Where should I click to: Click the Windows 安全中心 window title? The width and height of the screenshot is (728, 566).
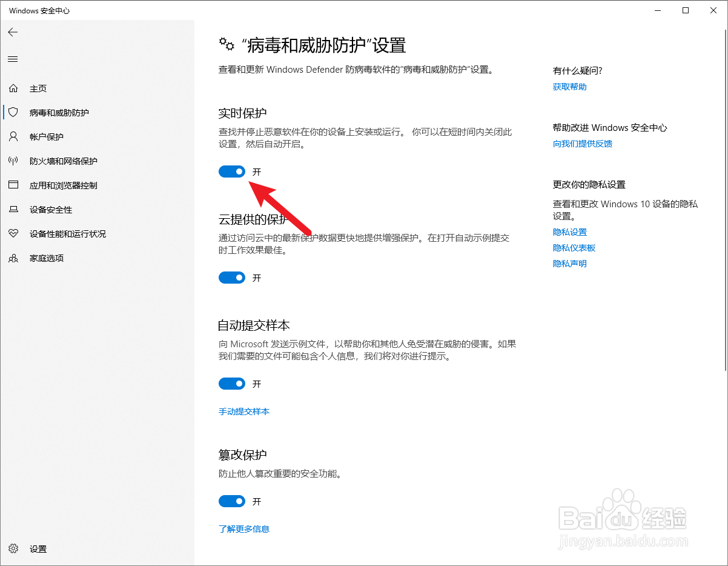(39, 11)
